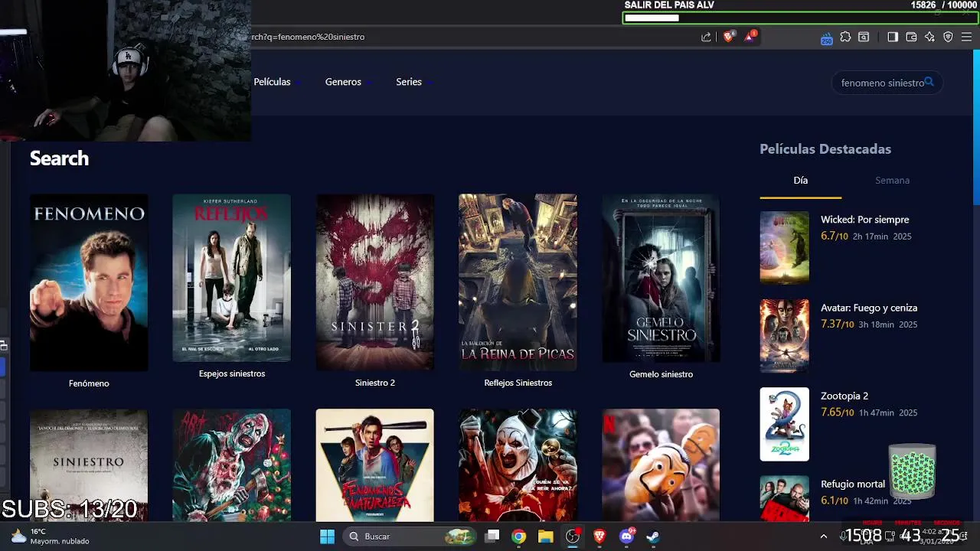Click the Brave browser taskbar icon
Viewport: 980px width, 551px height.
599,536
